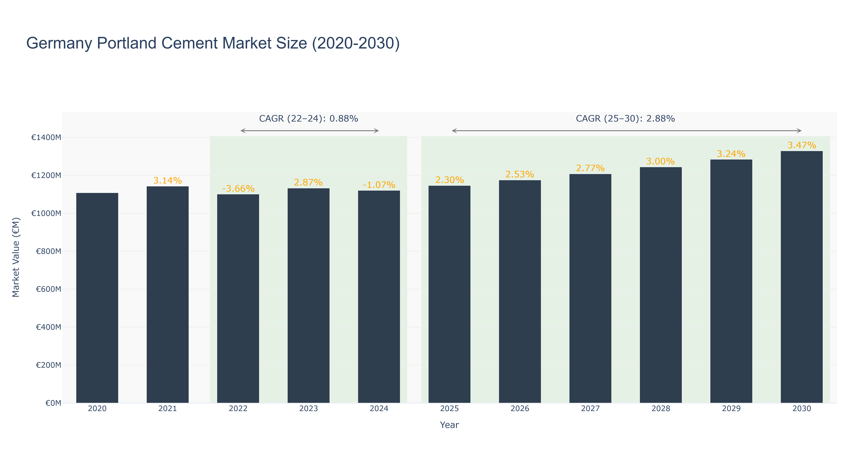Screen dimensions: 868x465
Task: Click the €600M y-axis tick label
Action: point(49,289)
